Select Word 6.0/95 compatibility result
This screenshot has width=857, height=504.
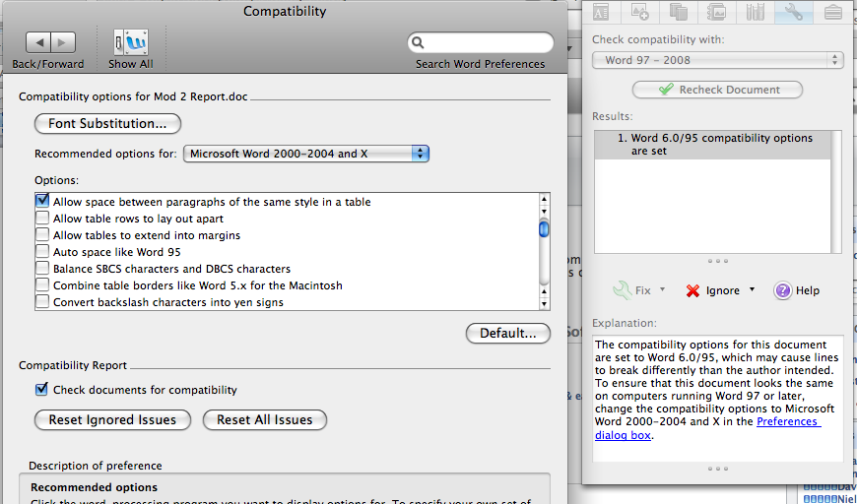[x=712, y=145]
